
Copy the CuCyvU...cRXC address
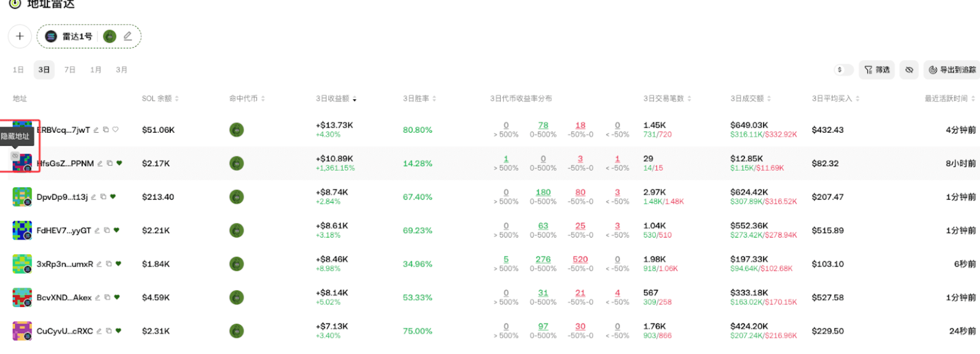coord(109,331)
